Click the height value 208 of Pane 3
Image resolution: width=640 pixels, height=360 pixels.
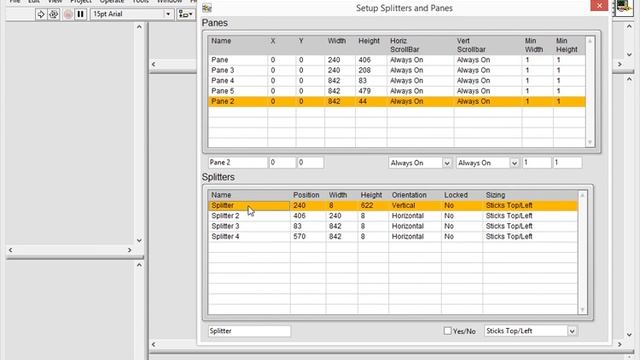[x=364, y=70]
